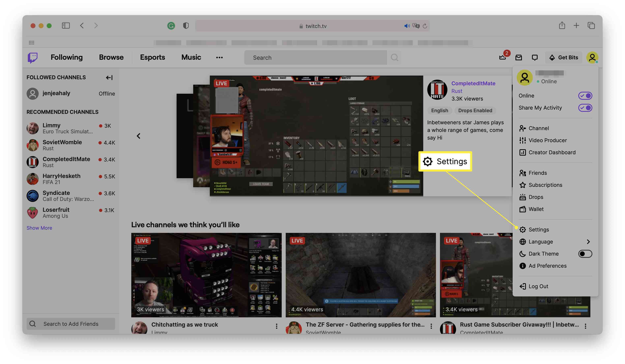Expand the Language submenu
The image size is (625, 364).
556,242
